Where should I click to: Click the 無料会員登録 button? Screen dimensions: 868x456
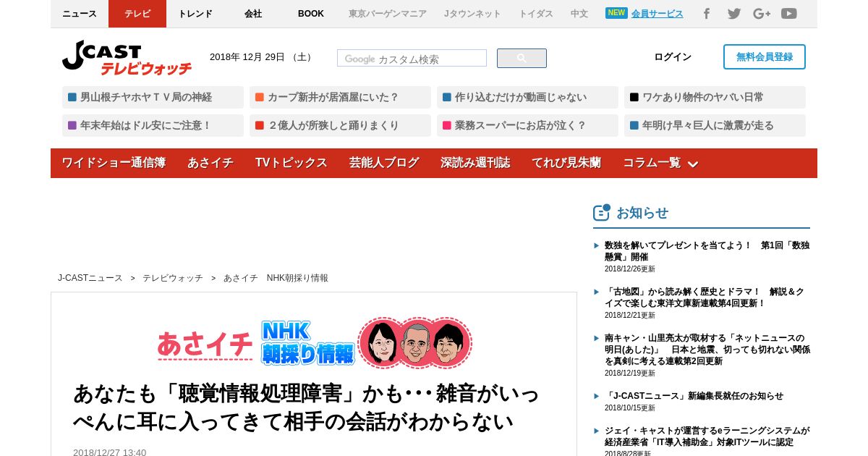[765, 57]
